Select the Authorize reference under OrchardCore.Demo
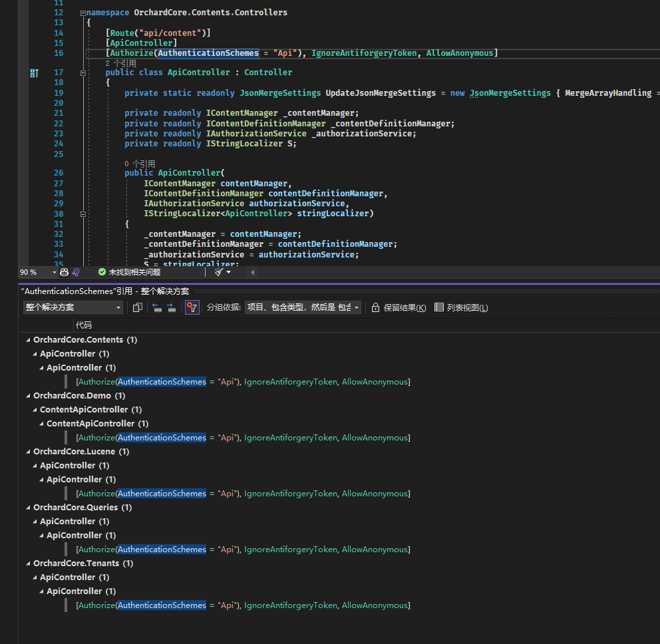Image resolution: width=660 pixels, height=644 pixels. point(243,438)
